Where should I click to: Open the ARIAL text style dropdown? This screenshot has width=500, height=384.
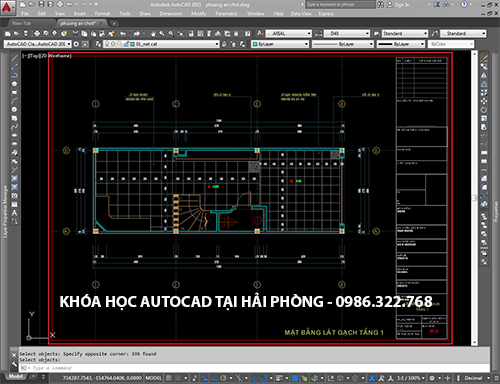click(x=289, y=34)
